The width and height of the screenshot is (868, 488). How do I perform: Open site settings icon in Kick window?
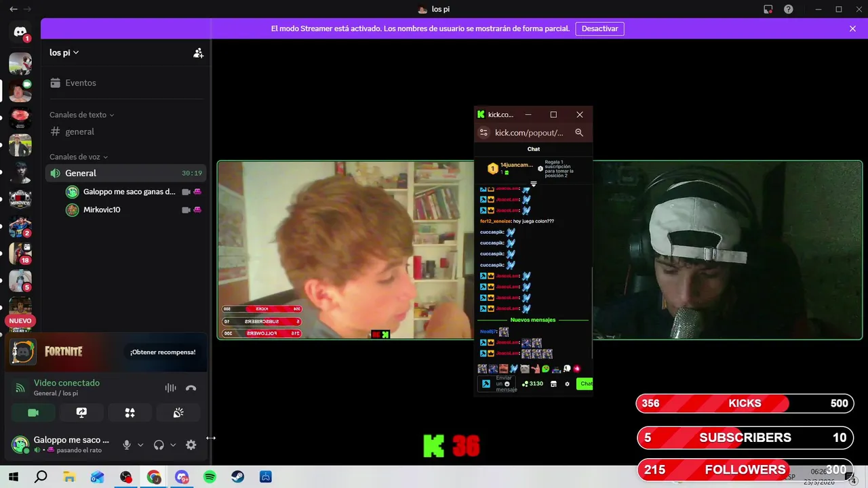pos(484,133)
